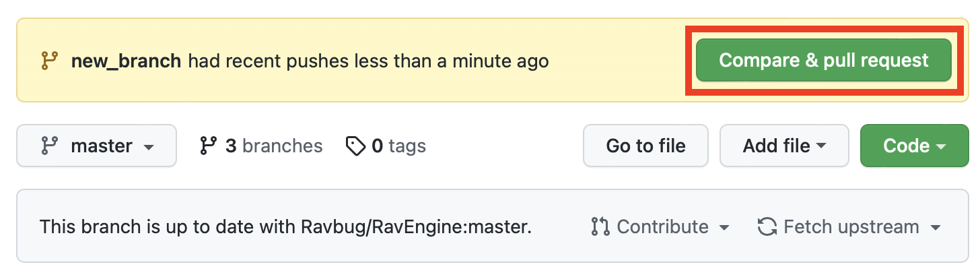The height and width of the screenshot is (279, 980).
Task: Expand the Contribute menu
Action: (x=660, y=227)
